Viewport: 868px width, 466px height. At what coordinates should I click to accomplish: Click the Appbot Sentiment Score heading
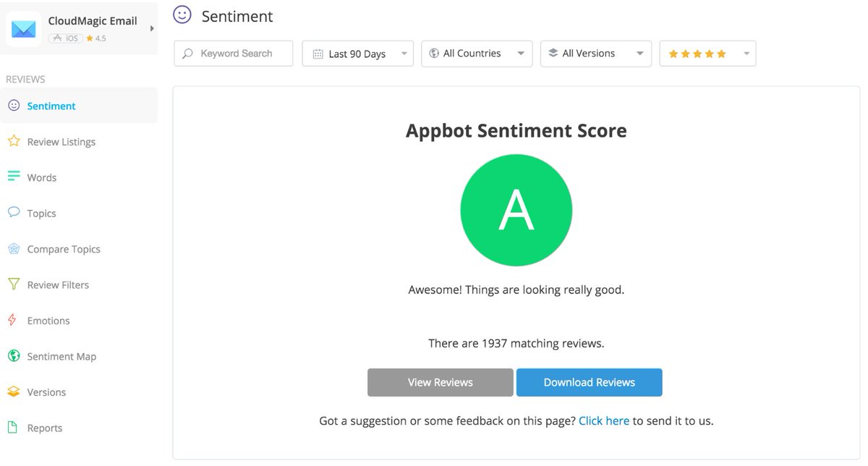pos(516,131)
